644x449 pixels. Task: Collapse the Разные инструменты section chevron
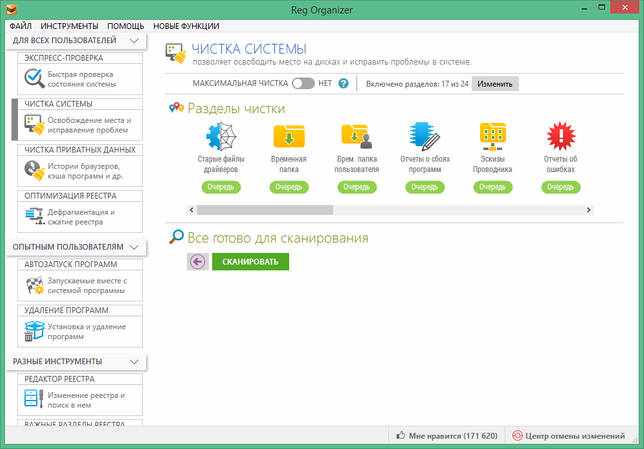click(x=134, y=362)
